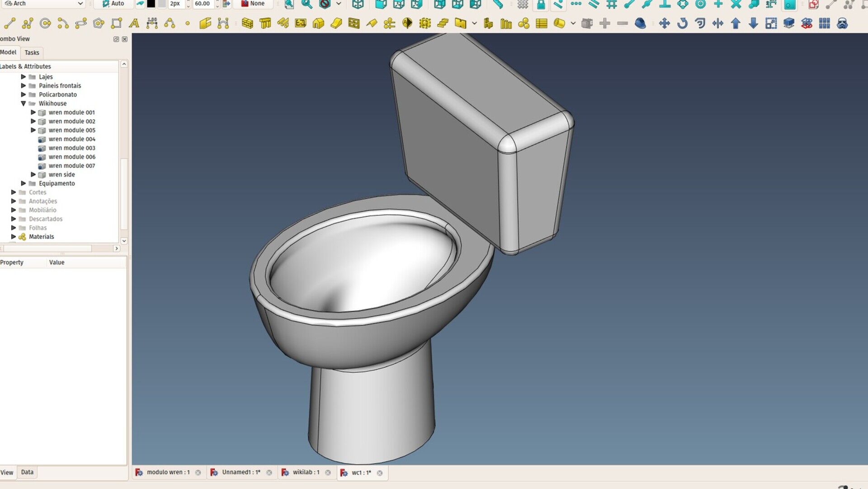Expand the Lajes group
This screenshot has width=868, height=489.
pos(24,77)
